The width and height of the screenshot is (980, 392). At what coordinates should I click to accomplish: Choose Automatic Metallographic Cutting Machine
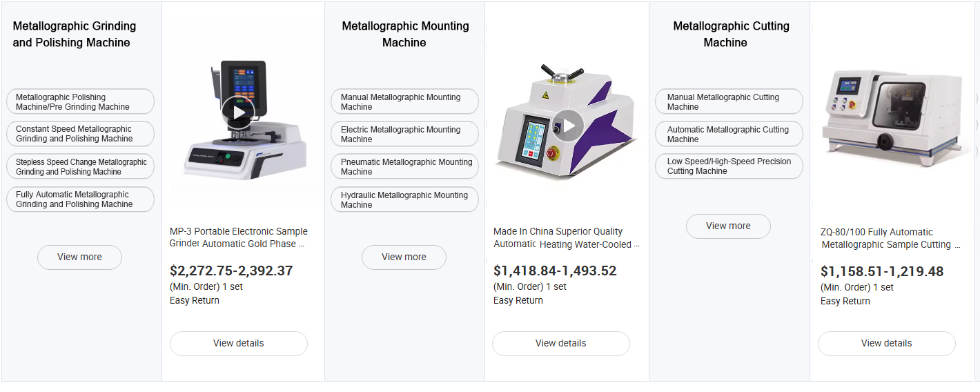click(729, 135)
